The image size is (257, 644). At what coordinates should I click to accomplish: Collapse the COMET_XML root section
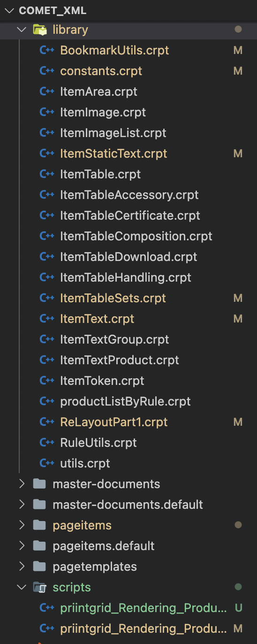9,11
